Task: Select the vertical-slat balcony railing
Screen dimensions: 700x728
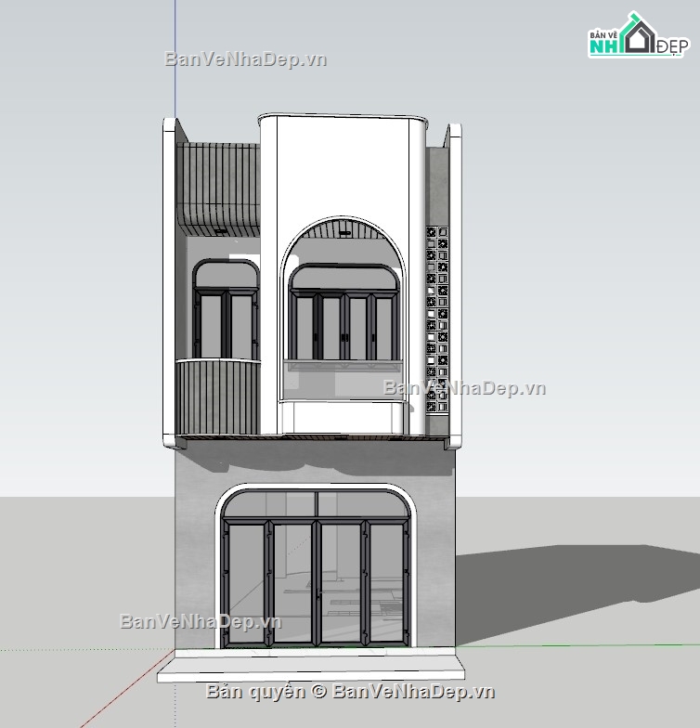Action: tap(217, 397)
